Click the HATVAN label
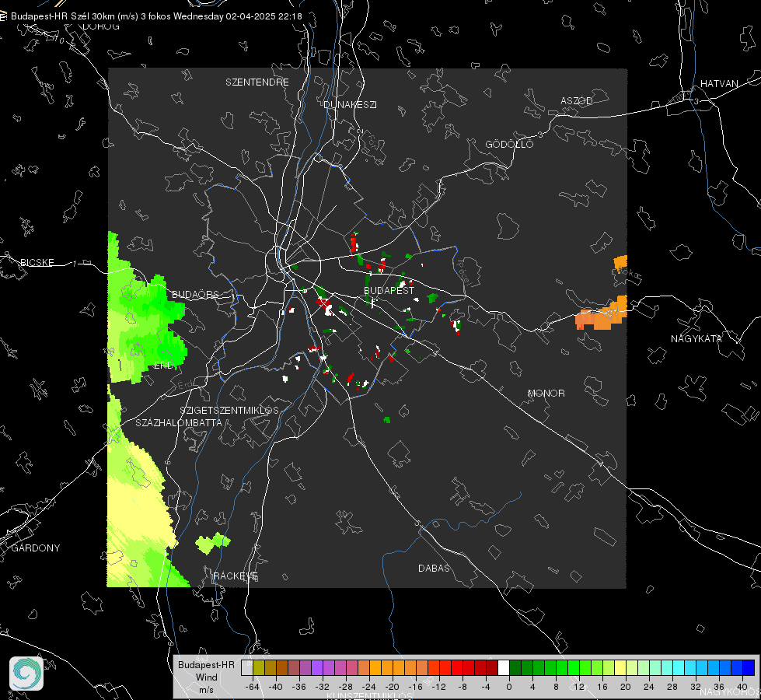This screenshot has height=700, width=761. pyautogui.click(x=719, y=84)
